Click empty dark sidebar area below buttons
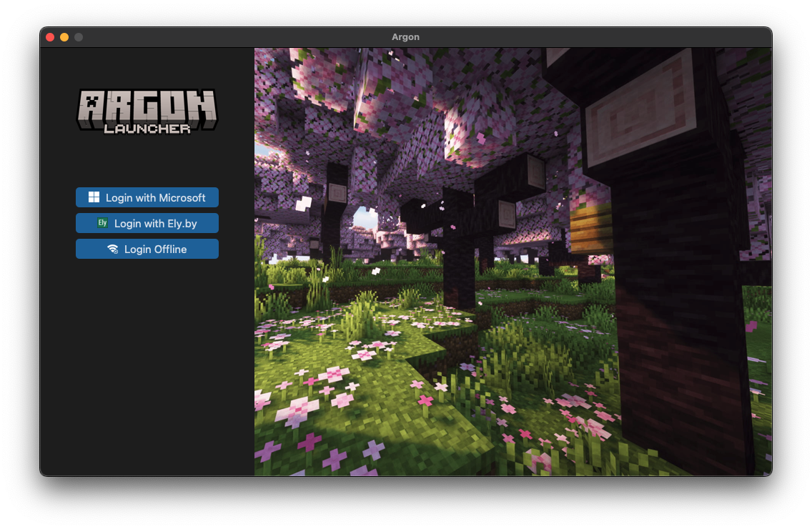This screenshot has height=529, width=812. (147, 372)
